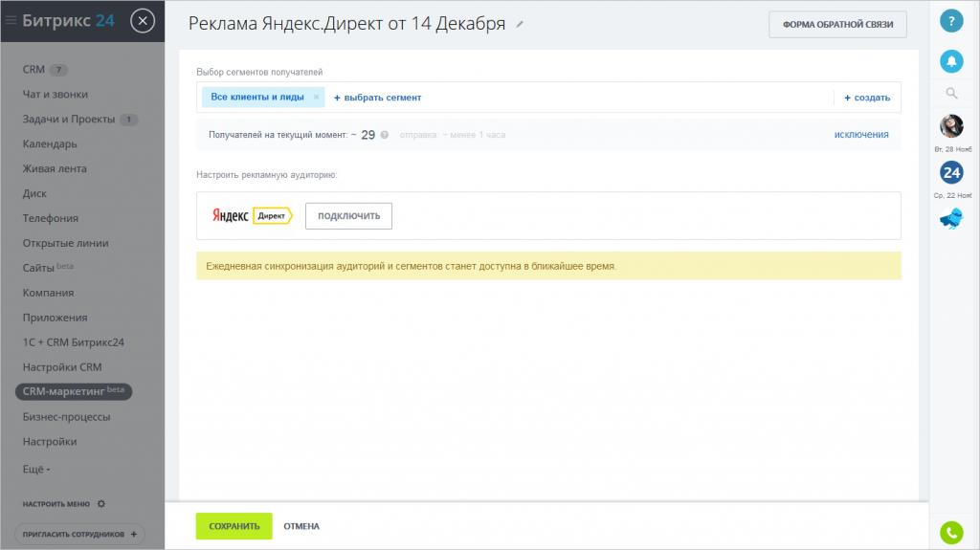Open Календарь in the sidebar
This screenshot has height=550, width=980.
click(50, 143)
